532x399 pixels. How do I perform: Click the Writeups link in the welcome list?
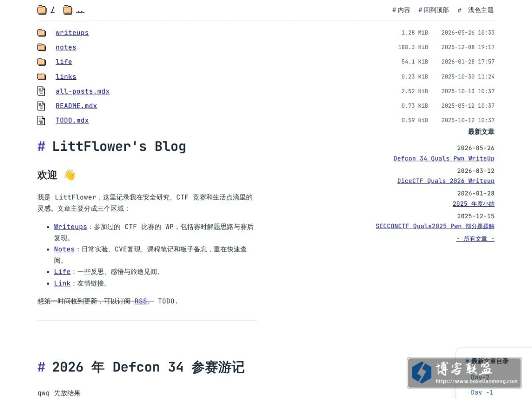tap(70, 227)
